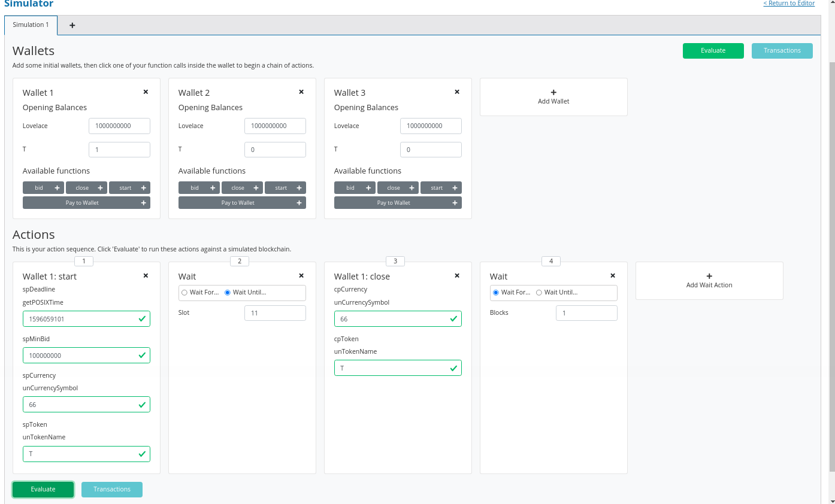The width and height of the screenshot is (835, 504).
Task: Click the top Evaluate button
Action: (x=713, y=51)
